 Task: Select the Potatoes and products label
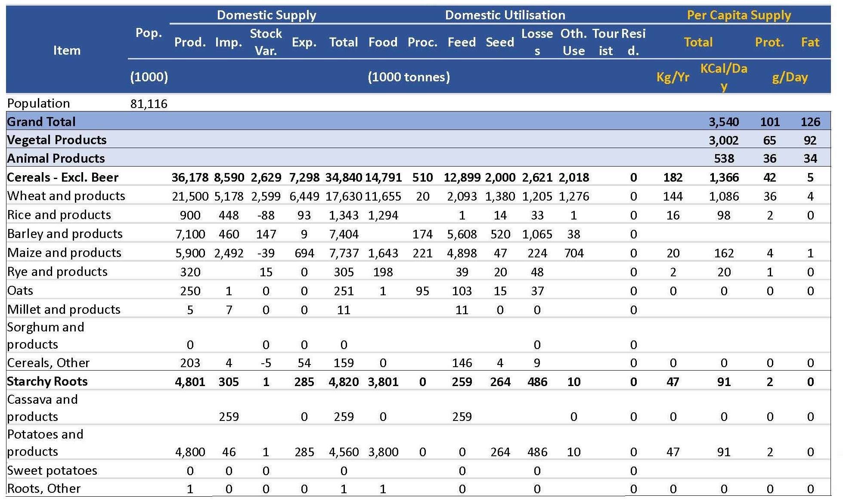(x=45, y=443)
